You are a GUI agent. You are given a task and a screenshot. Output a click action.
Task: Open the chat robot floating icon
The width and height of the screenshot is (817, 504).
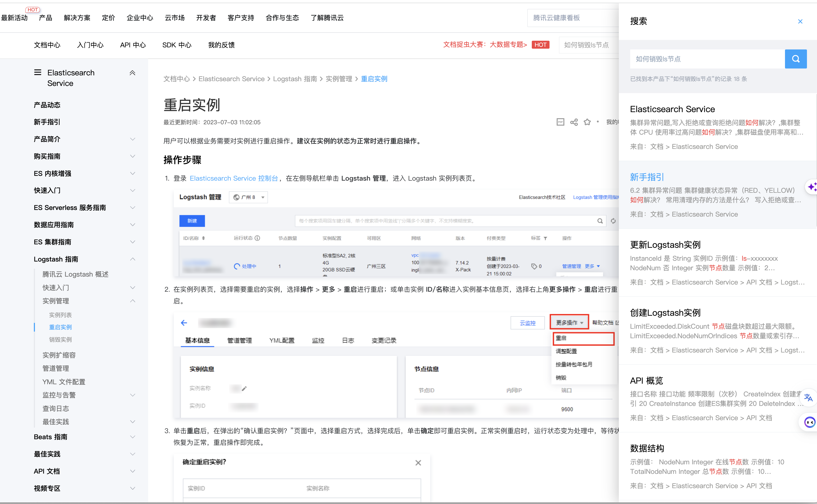click(809, 422)
